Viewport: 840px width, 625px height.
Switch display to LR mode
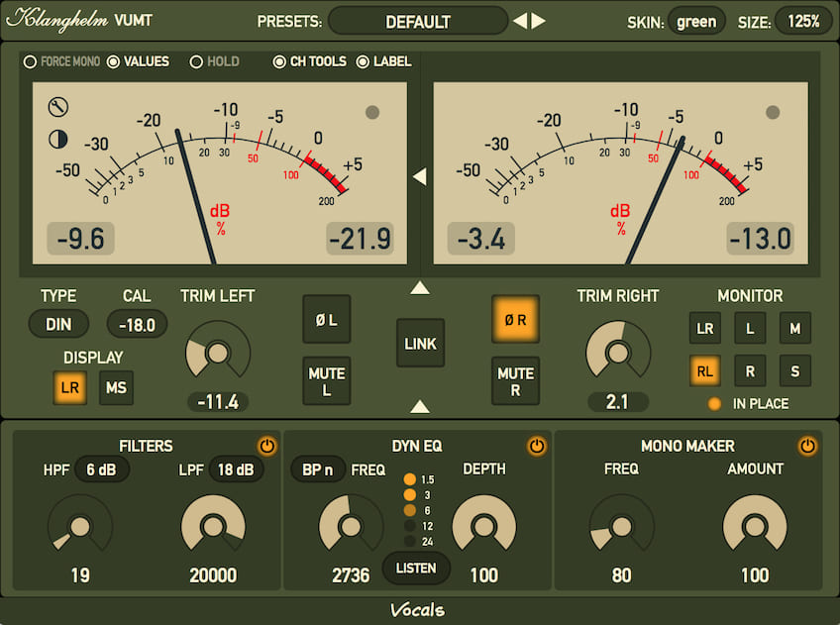(x=69, y=387)
